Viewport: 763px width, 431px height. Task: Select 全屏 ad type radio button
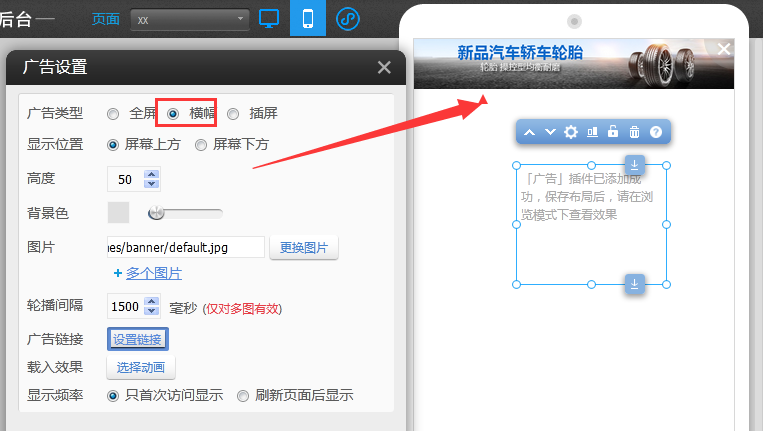113,114
